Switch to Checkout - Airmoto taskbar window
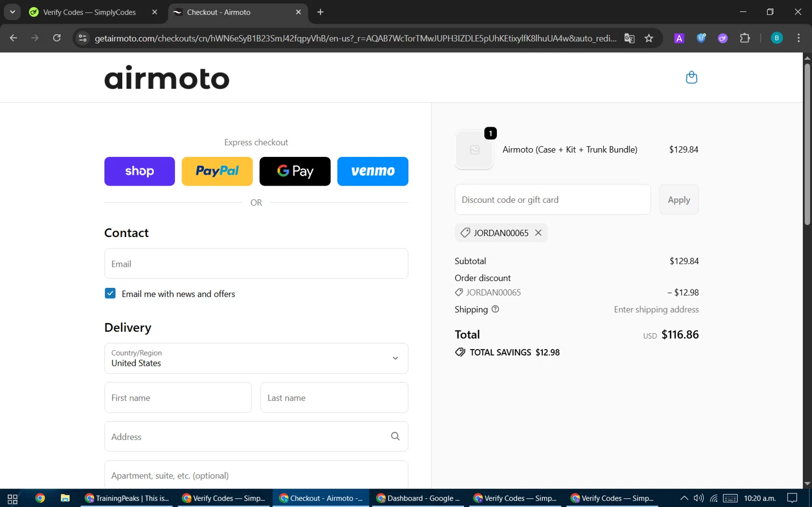 [x=321, y=498]
